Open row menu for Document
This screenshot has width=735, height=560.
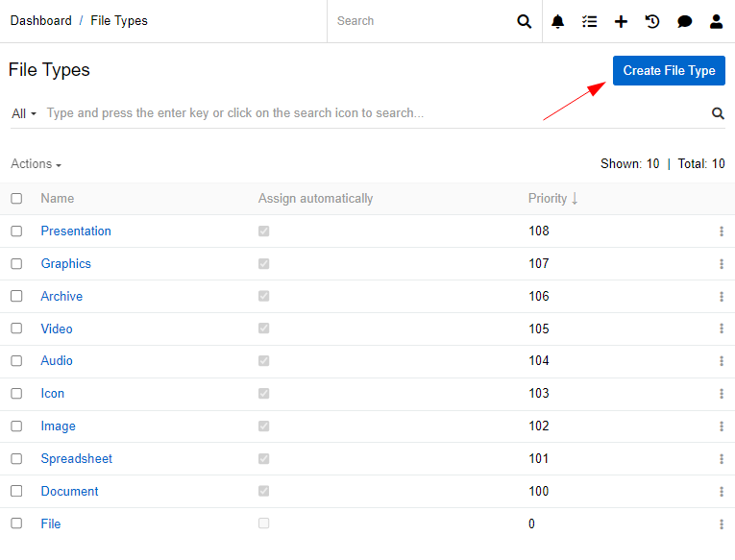pyautogui.click(x=722, y=492)
